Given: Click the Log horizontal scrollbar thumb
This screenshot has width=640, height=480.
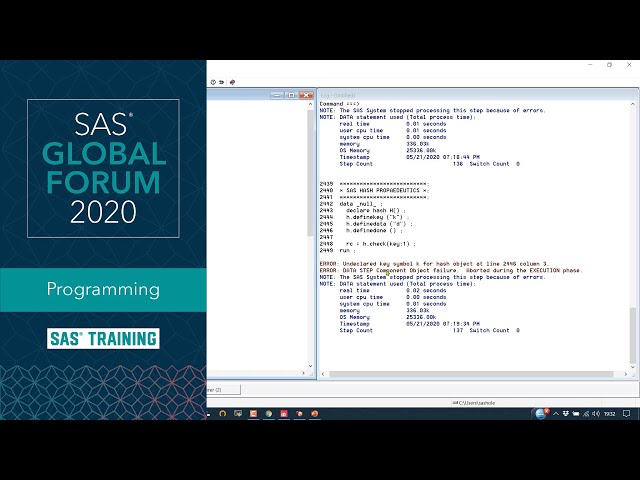Looking at the screenshot, I should (x=471, y=374).
